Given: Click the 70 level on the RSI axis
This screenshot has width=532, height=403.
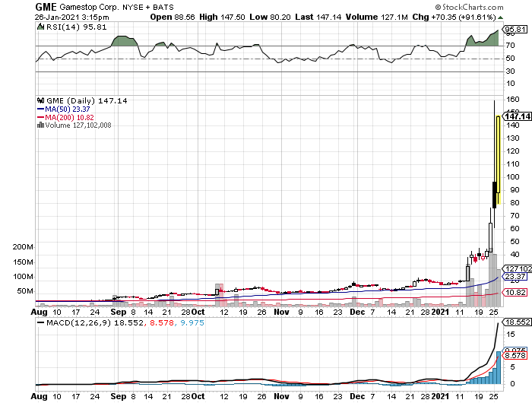Looking at the screenshot, I should click(x=511, y=45).
